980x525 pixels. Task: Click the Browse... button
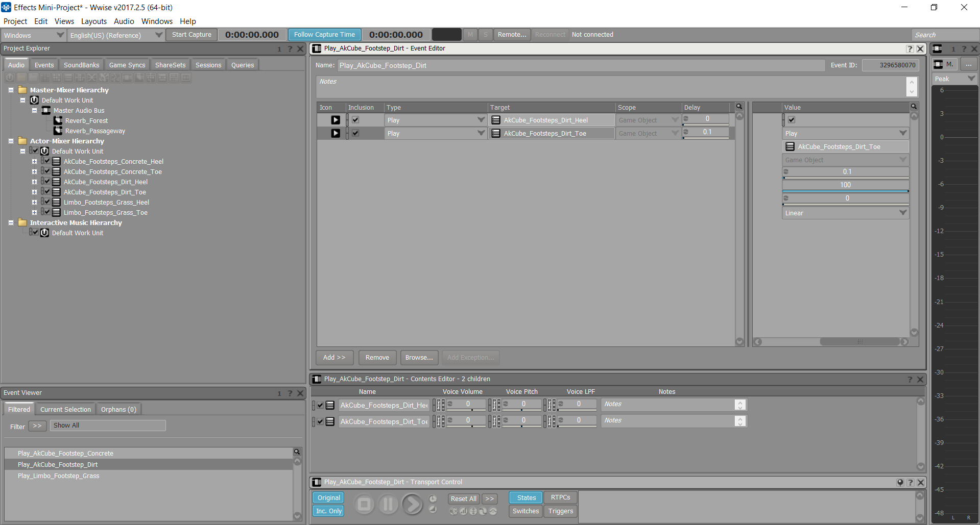(x=419, y=358)
